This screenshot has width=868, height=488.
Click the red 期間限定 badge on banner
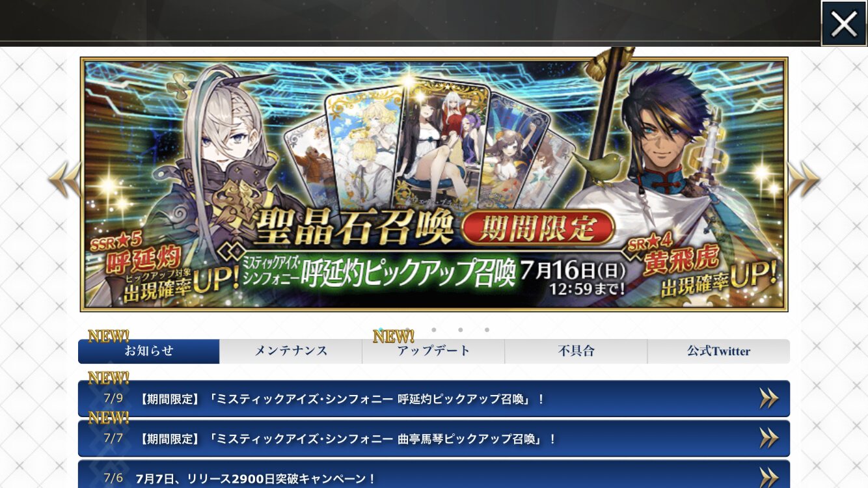tap(539, 227)
